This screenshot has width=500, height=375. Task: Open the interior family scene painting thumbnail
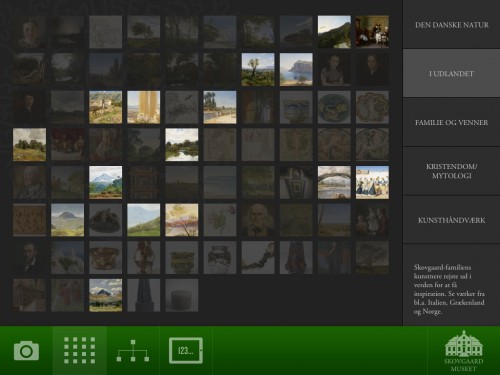(372, 32)
